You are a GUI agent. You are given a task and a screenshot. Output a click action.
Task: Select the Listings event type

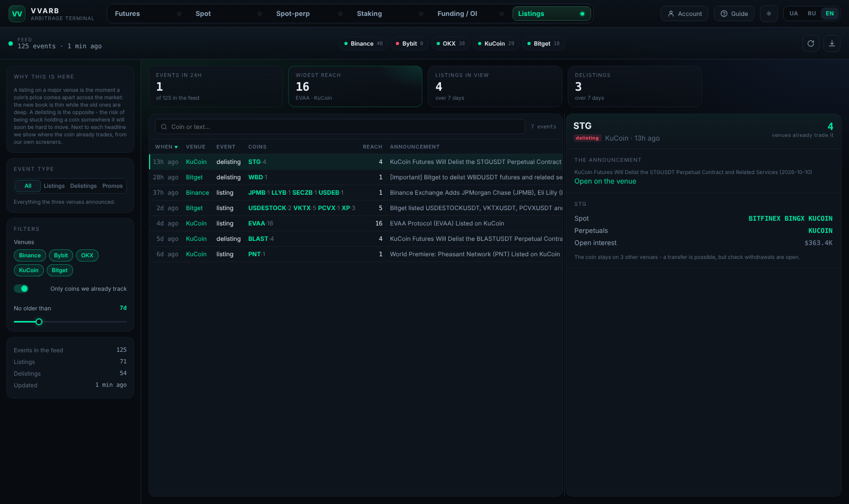(x=54, y=186)
